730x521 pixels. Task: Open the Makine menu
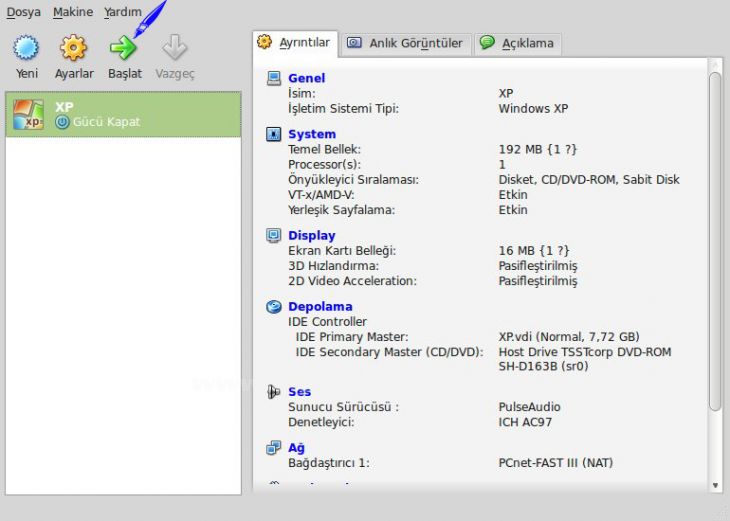click(x=73, y=12)
